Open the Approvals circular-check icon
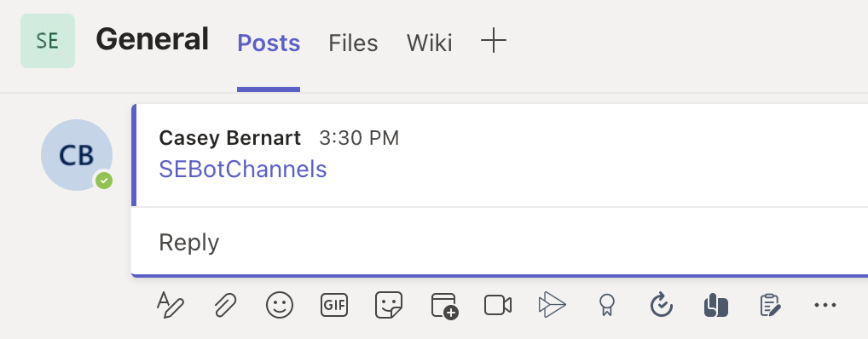Image resolution: width=868 pixels, height=339 pixels. pyautogui.click(x=661, y=305)
